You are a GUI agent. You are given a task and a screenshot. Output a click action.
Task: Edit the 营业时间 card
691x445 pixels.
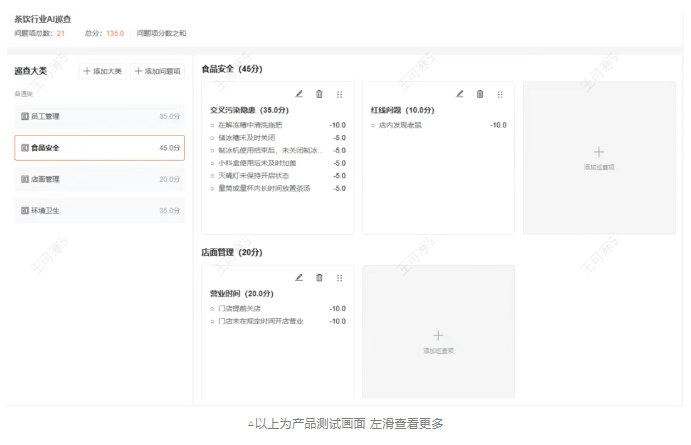299,277
